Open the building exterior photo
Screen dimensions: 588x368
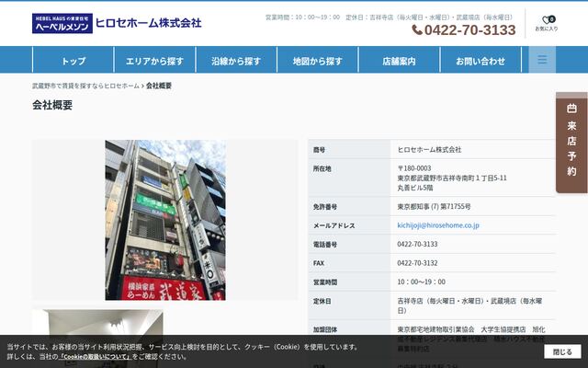click(165, 220)
